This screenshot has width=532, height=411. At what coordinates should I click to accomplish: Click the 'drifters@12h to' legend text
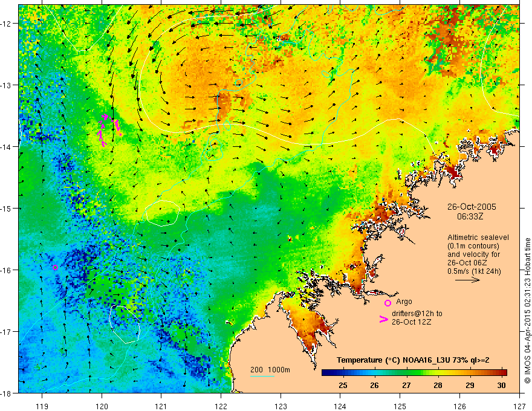(417, 313)
